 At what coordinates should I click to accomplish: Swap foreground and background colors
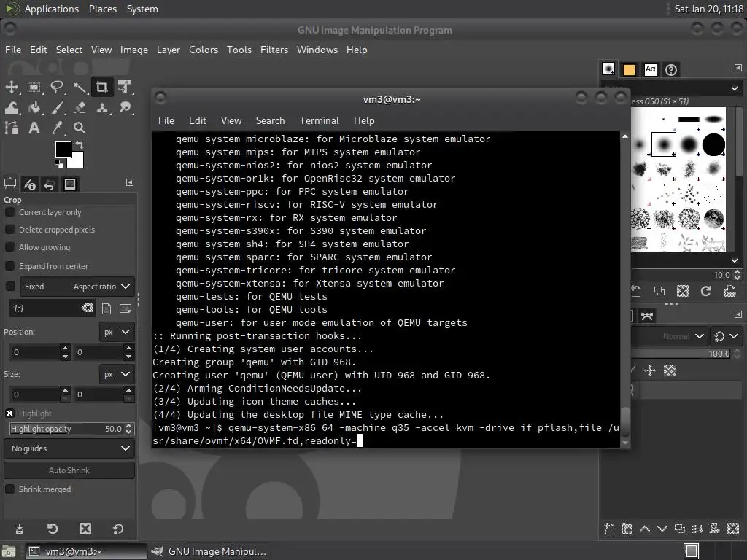click(80, 145)
